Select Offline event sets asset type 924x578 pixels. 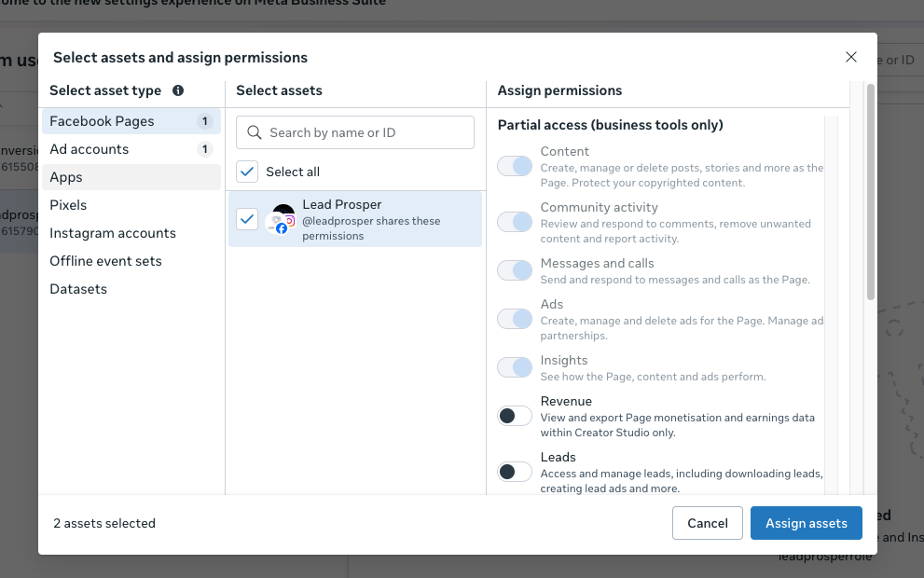(x=131, y=261)
